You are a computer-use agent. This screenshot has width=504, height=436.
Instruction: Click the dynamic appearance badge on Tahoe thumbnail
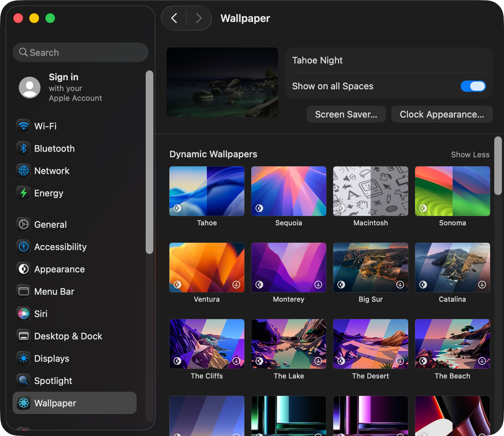click(177, 208)
